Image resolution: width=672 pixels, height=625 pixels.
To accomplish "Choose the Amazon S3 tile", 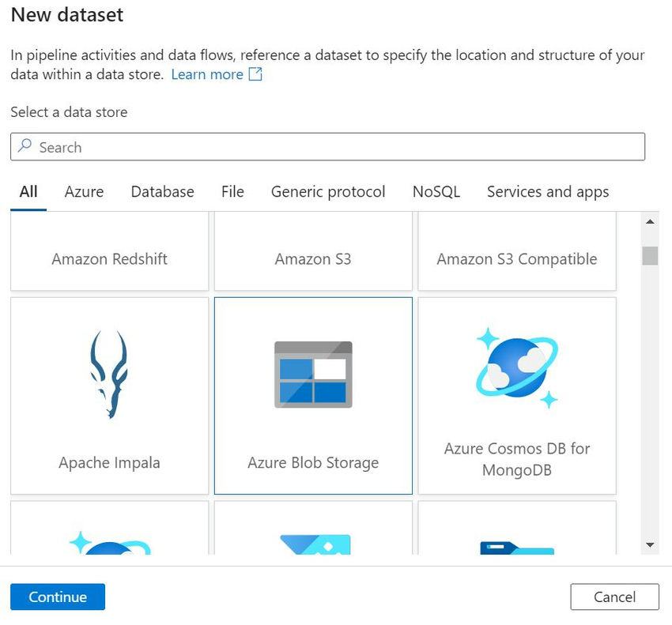I will (313, 258).
